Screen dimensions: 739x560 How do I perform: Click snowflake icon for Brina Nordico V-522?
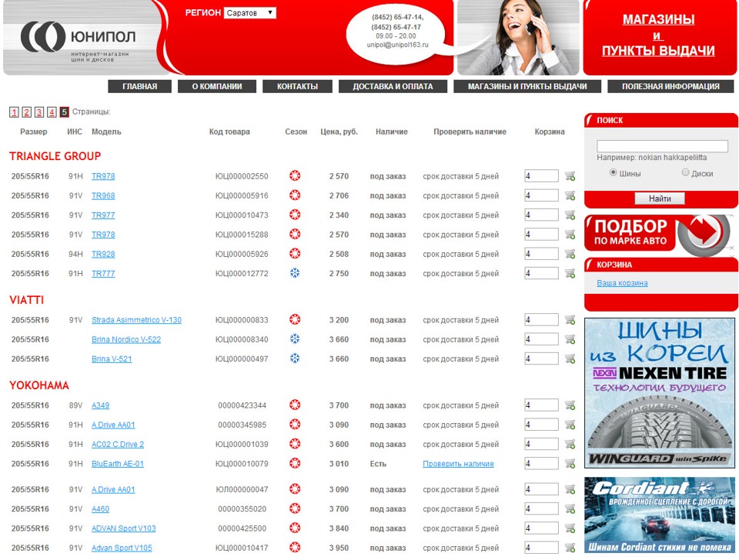(295, 338)
